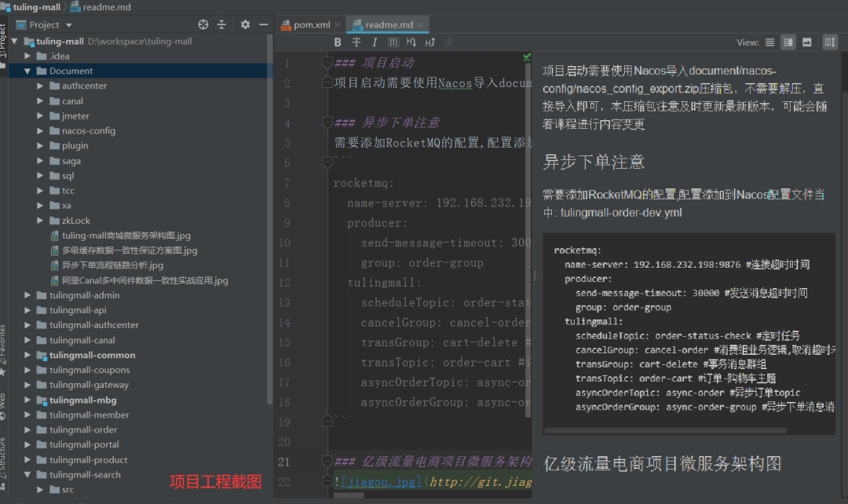This screenshot has height=504, width=848.
Task: Open the Structure side tool tab
Action: point(3,463)
